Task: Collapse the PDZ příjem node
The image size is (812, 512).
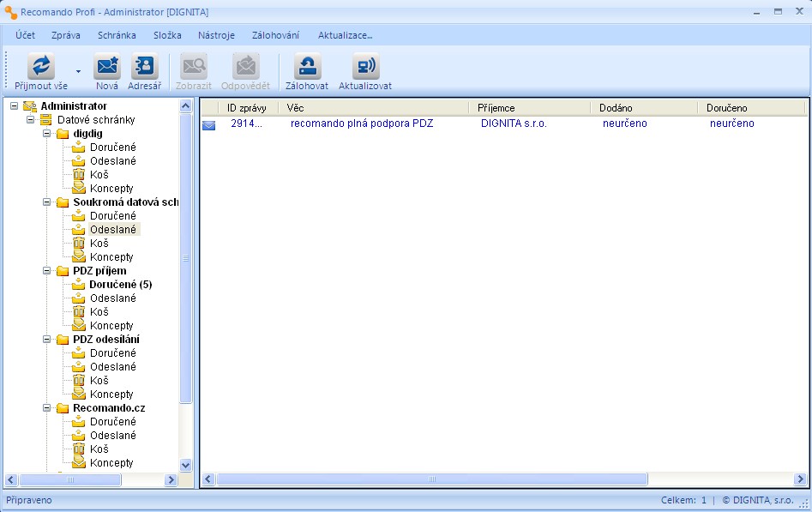Action: coord(46,270)
